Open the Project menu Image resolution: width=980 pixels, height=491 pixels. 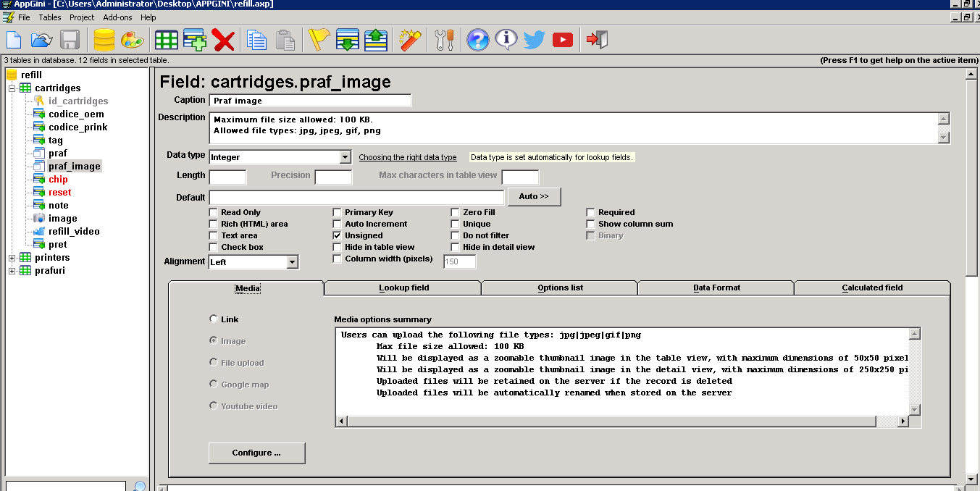point(82,17)
